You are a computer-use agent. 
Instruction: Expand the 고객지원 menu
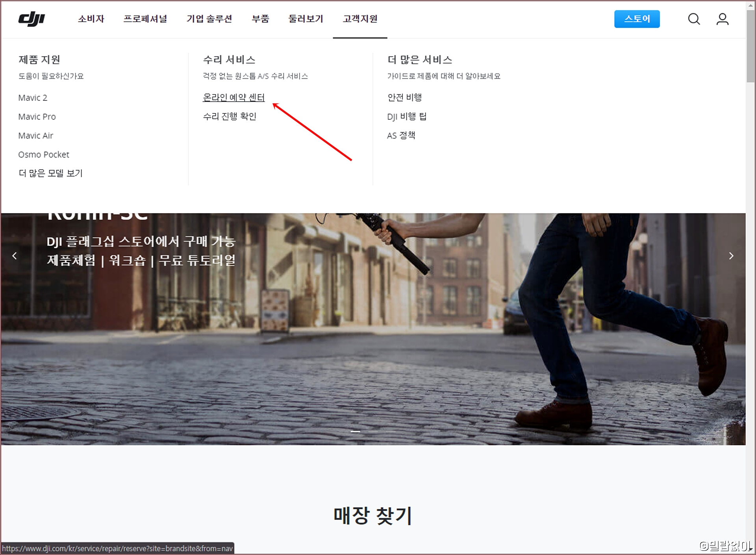360,19
